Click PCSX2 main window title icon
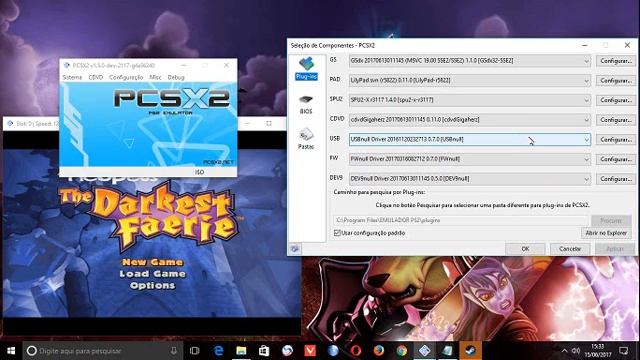Image resolution: width=640 pixels, height=360 pixels. (x=67, y=65)
